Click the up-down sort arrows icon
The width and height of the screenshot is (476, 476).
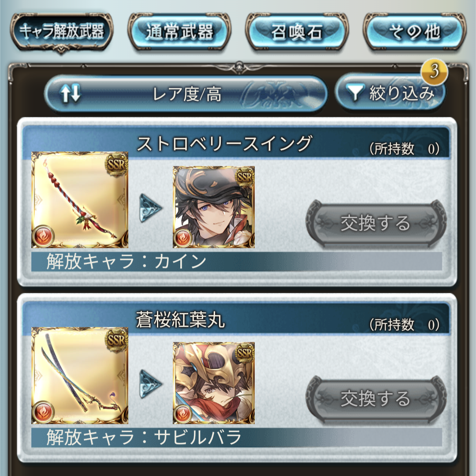tap(71, 93)
